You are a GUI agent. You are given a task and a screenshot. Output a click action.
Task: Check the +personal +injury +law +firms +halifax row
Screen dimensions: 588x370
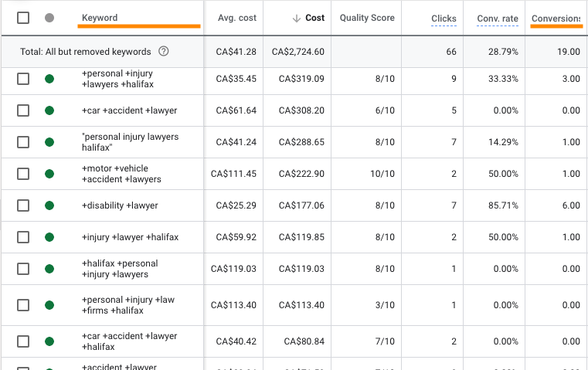pos(23,305)
